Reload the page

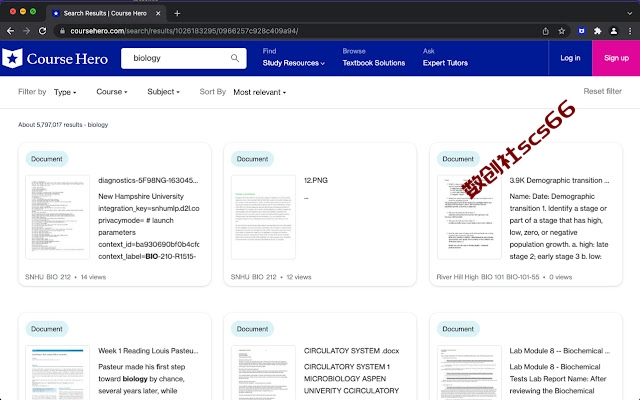coord(42,31)
